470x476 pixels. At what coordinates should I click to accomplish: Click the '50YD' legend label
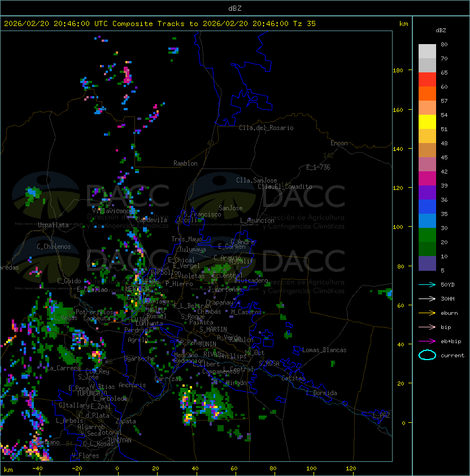click(447, 285)
